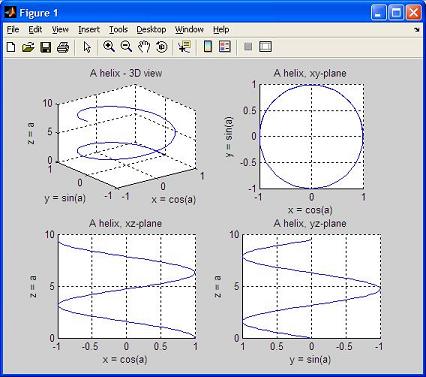
Task: Open file using the folder icon
Action: click(28, 47)
